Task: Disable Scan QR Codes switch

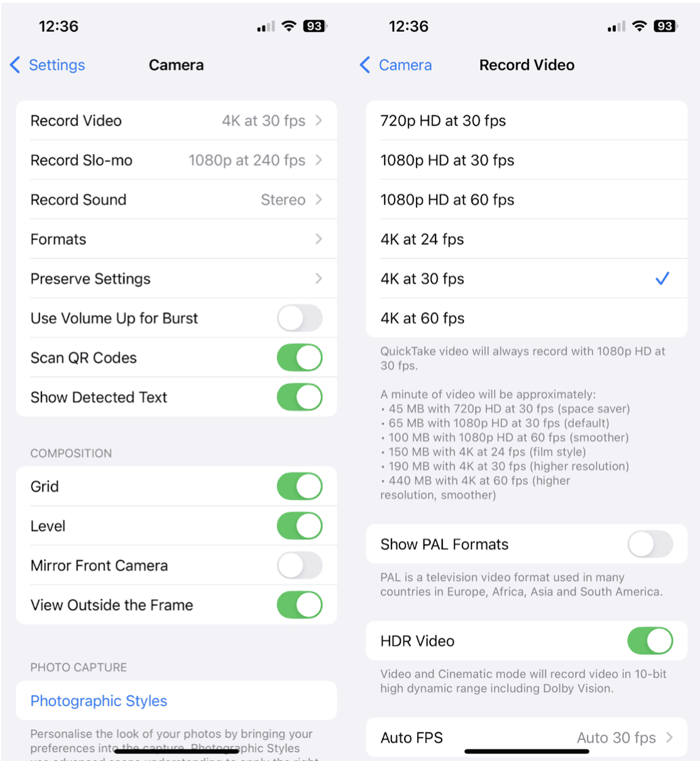Action: click(300, 357)
